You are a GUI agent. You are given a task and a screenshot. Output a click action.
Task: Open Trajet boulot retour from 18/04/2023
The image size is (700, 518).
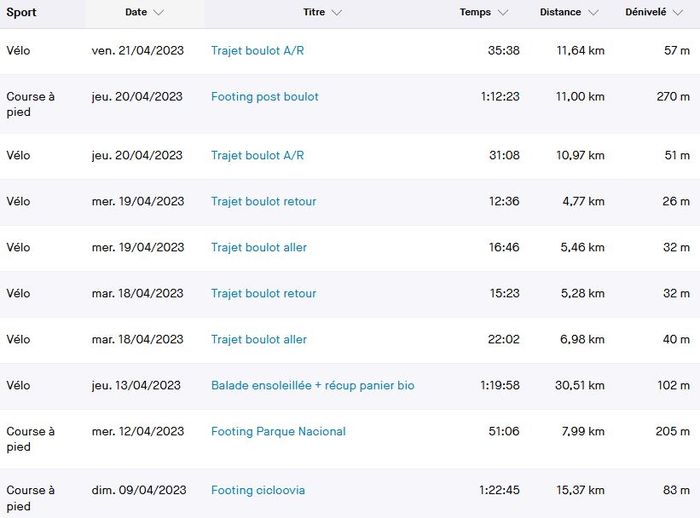click(263, 293)
